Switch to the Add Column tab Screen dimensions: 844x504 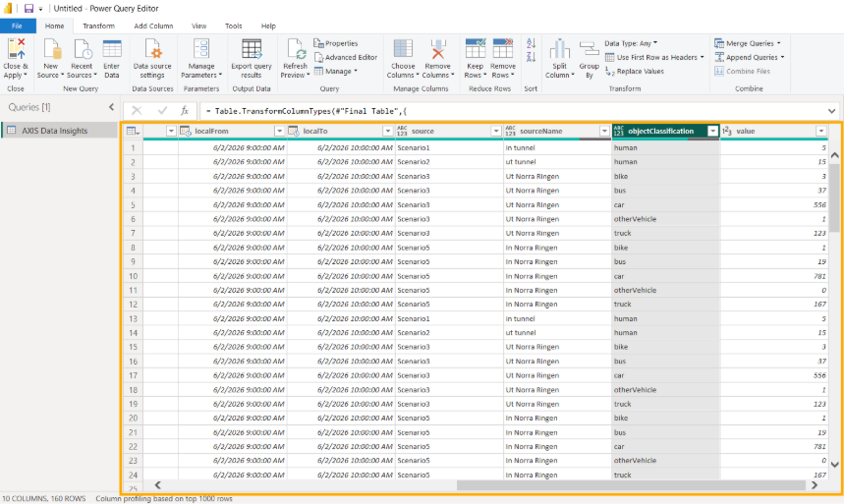point(153,26)
